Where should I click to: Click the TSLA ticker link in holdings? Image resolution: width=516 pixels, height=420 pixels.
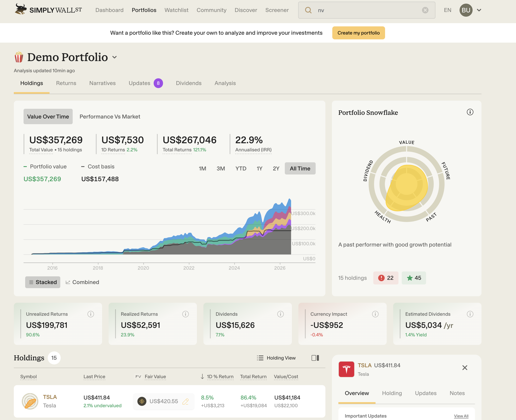pos(50,397)
